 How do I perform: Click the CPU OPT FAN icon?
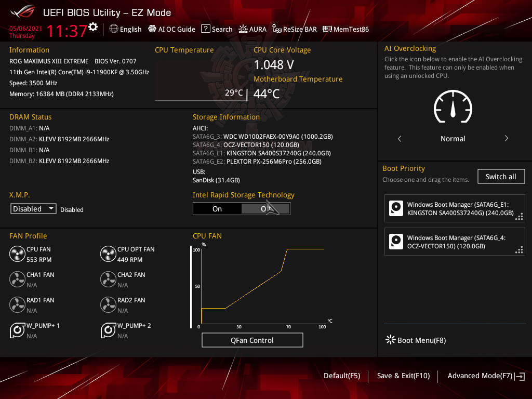click(x=108, y=254)
